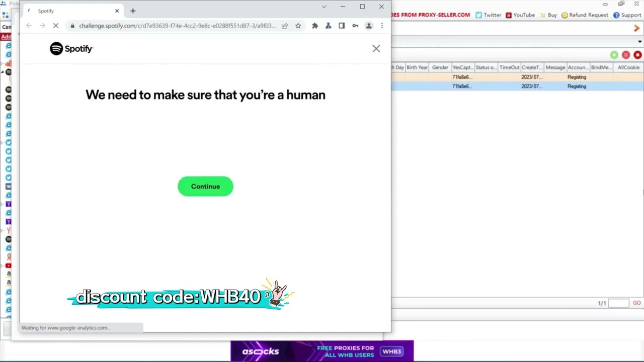644x362 pixels.
Task: Open the Chrome three-dot menu
Action: click(382, 26)
